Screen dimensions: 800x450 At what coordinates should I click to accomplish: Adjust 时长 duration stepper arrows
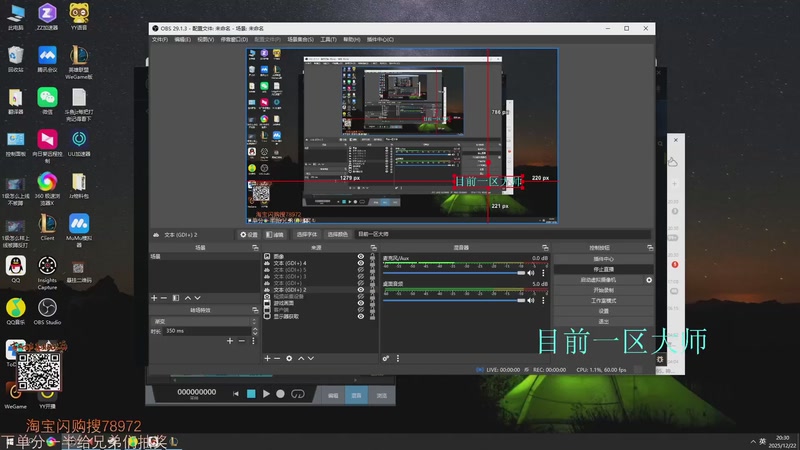(255, 331)
